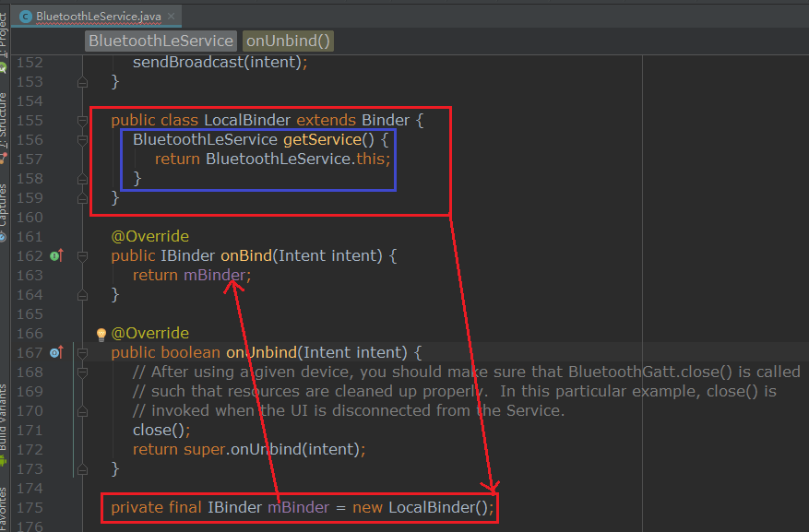Image resolution: width=809 pixels, height=532 pixels.
Task: Click the BluetoothLeService breadcrumb
Action: [x=161, y=41]
